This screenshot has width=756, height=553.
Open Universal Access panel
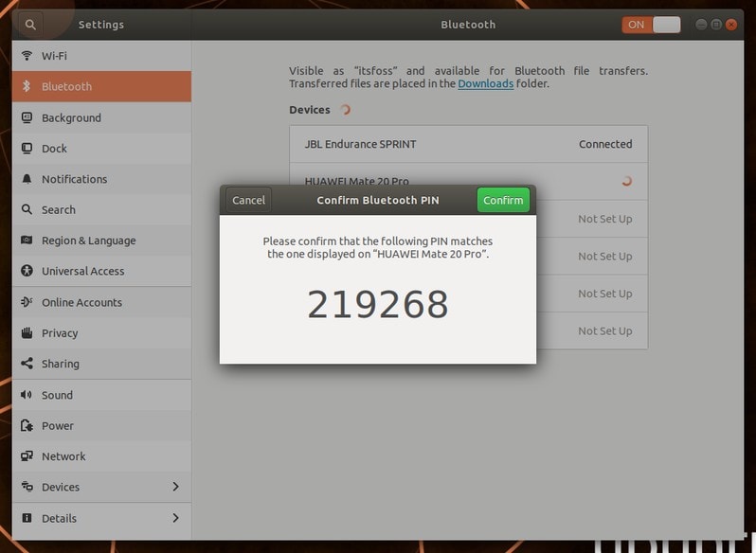[101, 271]
